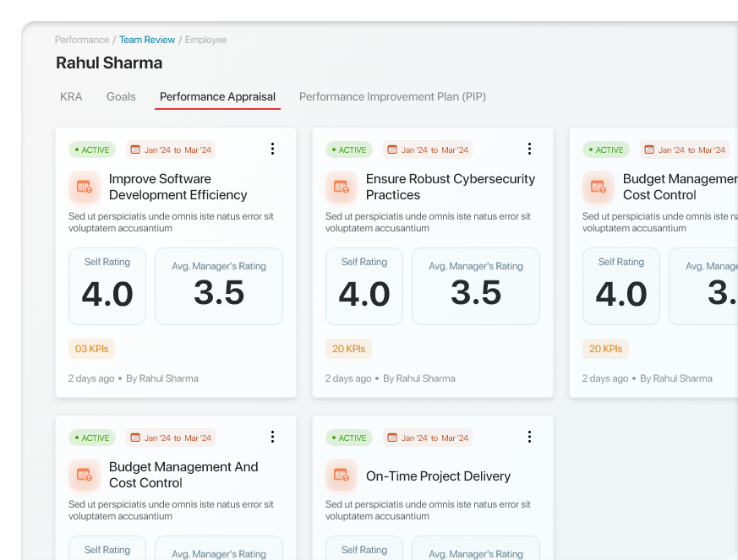Screen dimensions: 738x560
Task: Switch to the KRA tab
Action: pyautogui.click(x=71, y=97)
